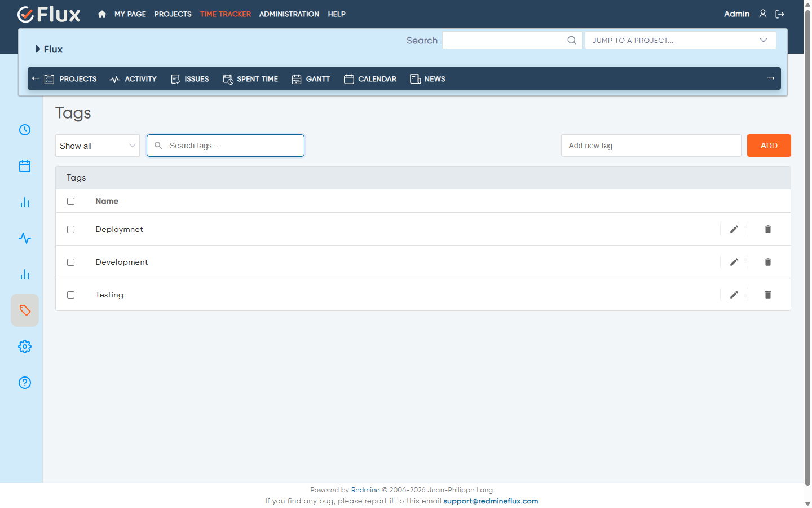Edit the Development tag with pencil icon
The width and height of the screenshot is (812, 508).
[x=734, y=262]
